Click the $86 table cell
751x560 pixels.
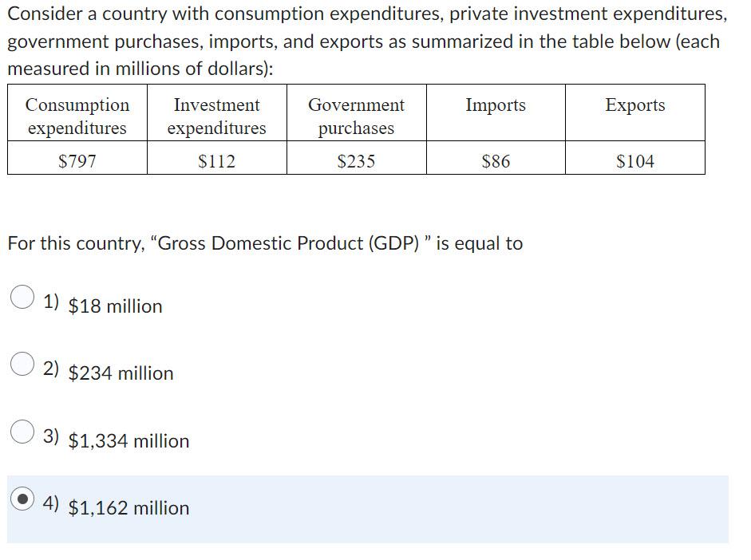496,160
